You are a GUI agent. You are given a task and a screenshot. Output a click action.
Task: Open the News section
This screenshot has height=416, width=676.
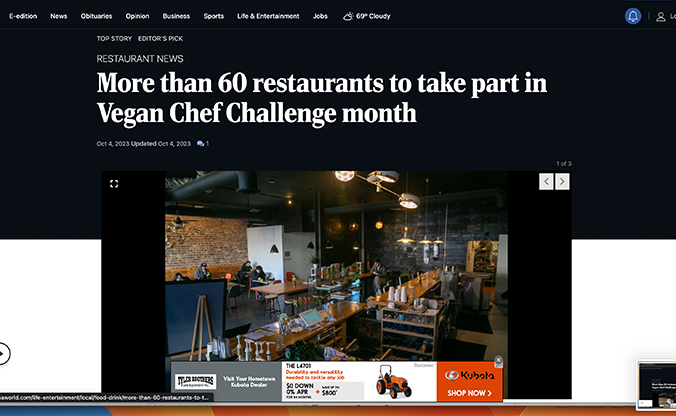tap(59, 16)
